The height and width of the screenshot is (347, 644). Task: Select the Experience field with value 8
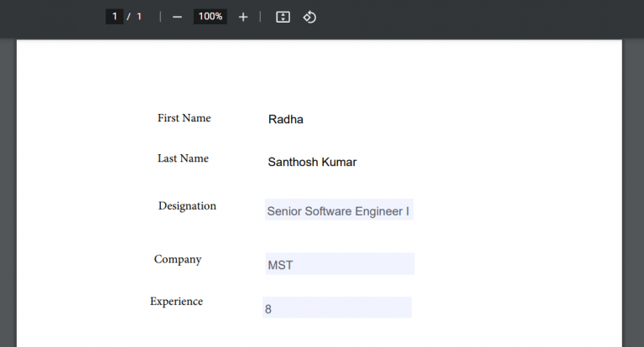pyautogui.click(x=337, y=308)
